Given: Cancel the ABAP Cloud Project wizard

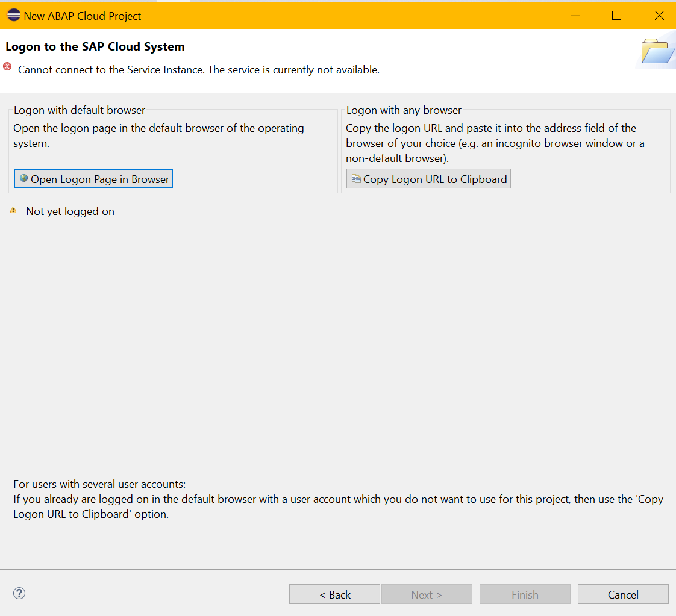Looking at the screenshot, I should click(622, 594).
